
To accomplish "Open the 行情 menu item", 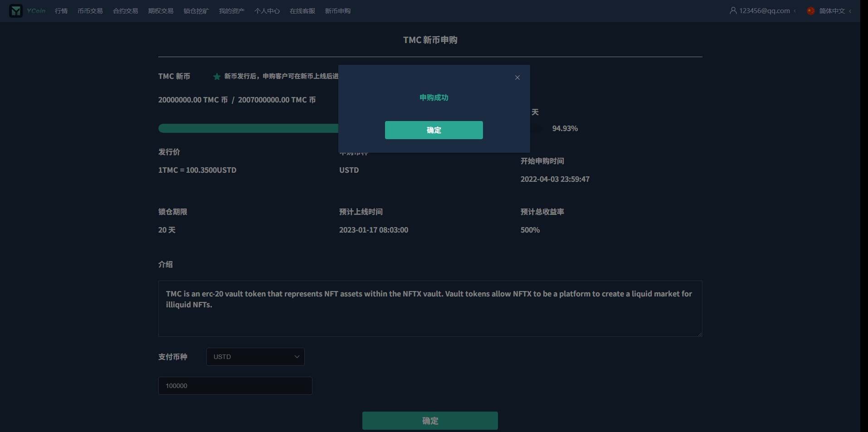I will (x=61, y=11).
